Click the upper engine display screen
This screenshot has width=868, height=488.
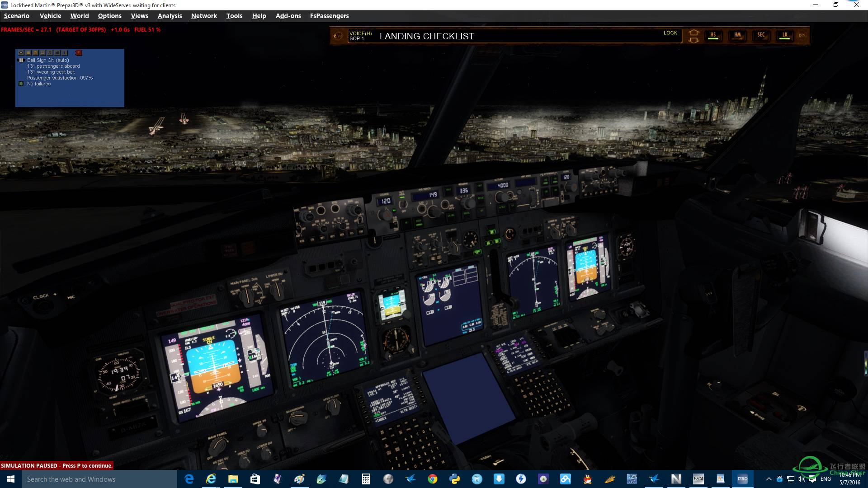pyautogui.click(x=448, y=305)
